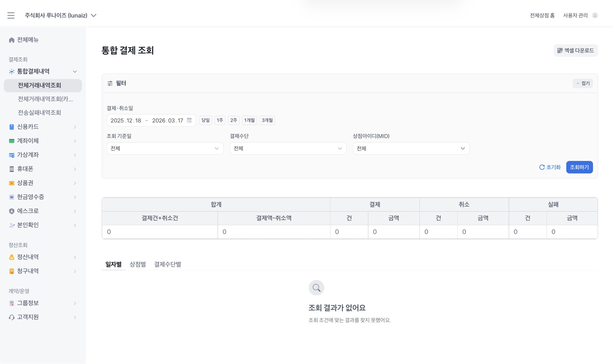This screenshot has width=614, height=364.
Task: Open the 조회 기준일 dropdown
Action: click(x=165, y=148)
